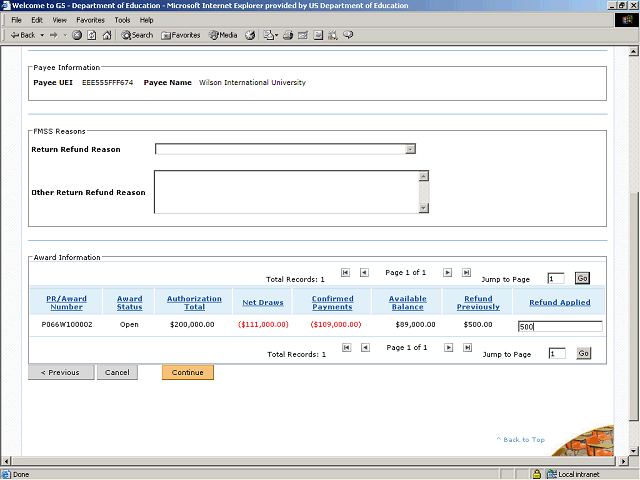Open the View menu
The height and width of the screenshot is (480, 640).
tap(59, 20)
